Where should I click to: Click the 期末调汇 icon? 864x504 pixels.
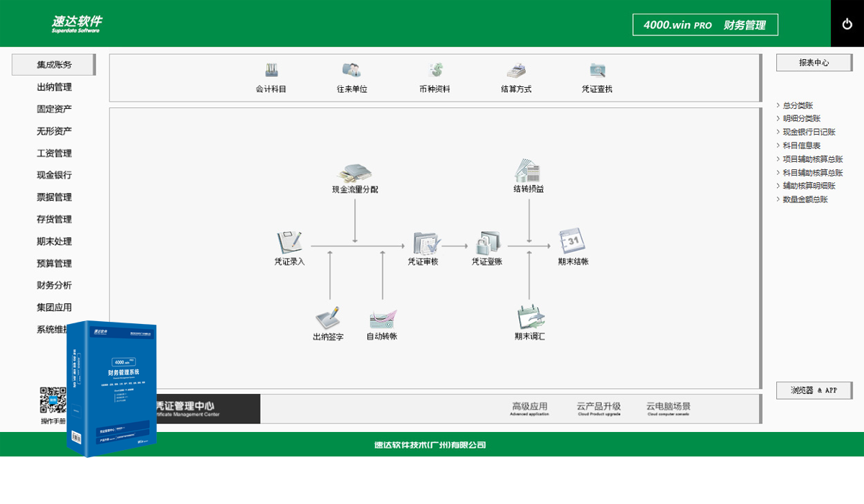(530, 318)
